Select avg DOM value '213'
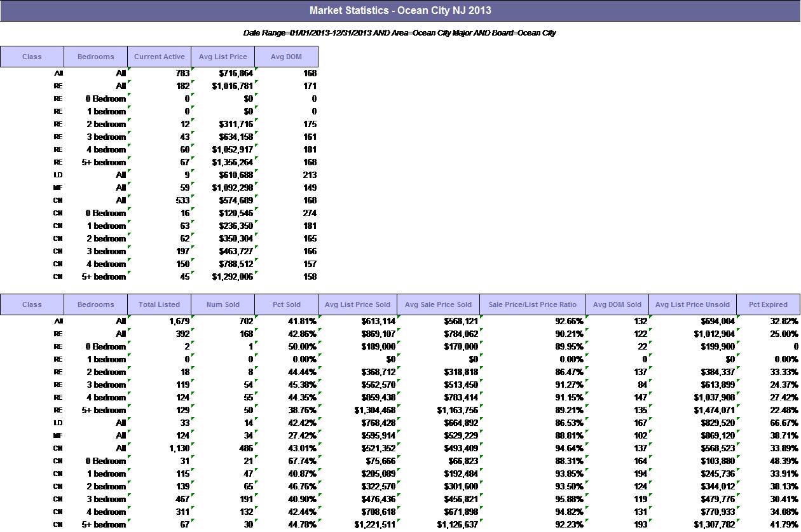This screenshot has width=801, height=532. pyautogui.click(x=310, y=175)
